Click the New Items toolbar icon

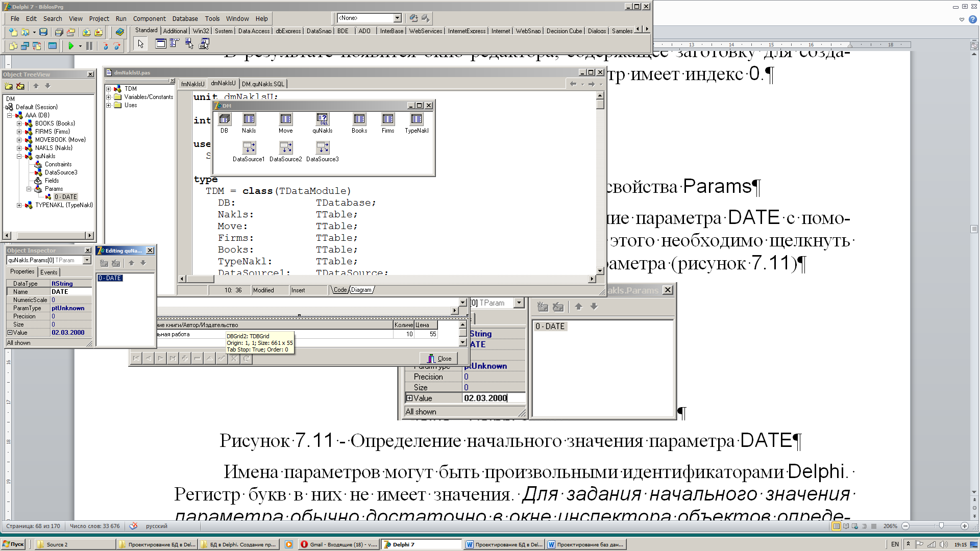[13, 32]
